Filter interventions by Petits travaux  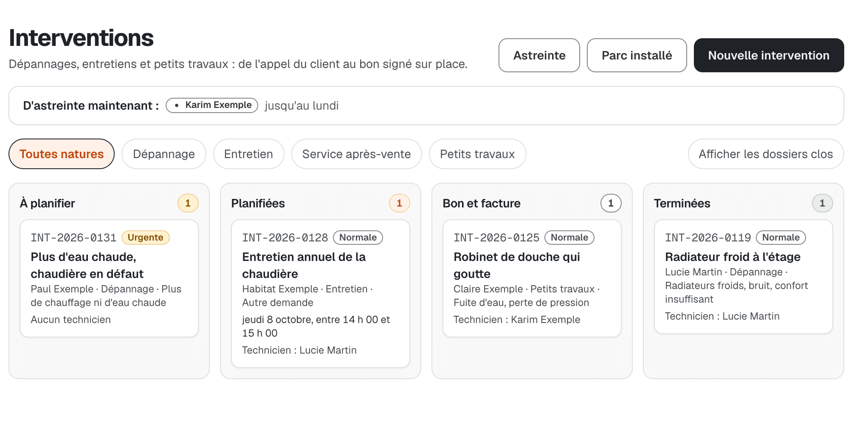(477, 154)
